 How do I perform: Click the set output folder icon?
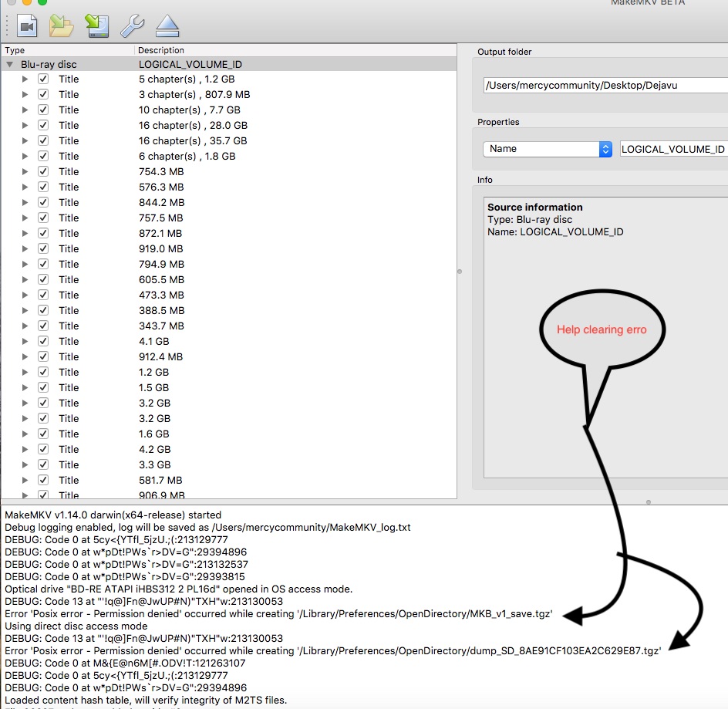click(61, 25)
